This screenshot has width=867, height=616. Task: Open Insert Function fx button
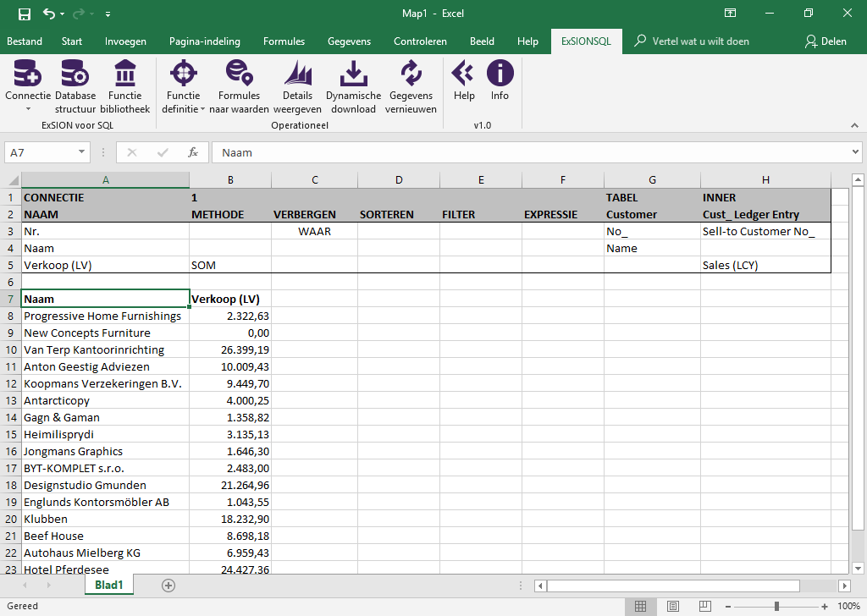coord(192,152)
